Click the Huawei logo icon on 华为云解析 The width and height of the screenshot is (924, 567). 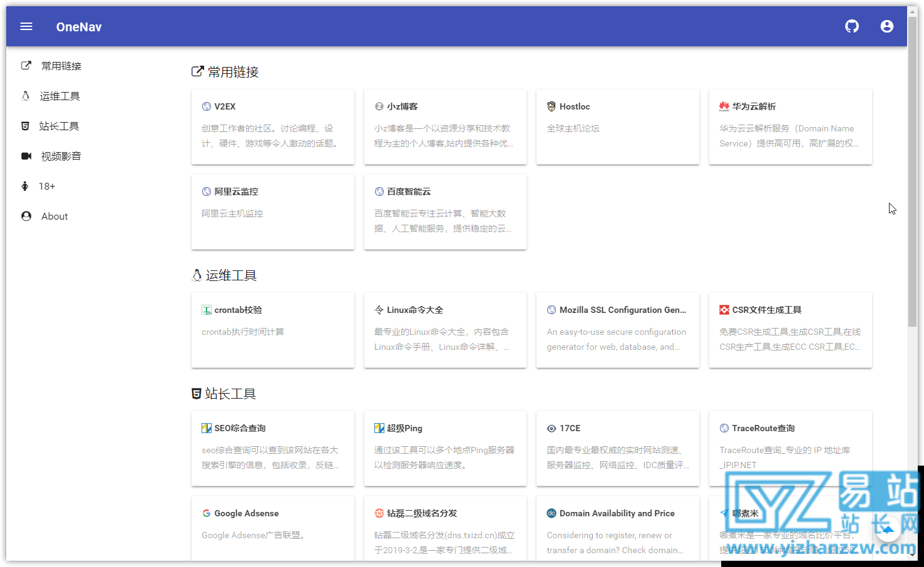click(724, 106)
